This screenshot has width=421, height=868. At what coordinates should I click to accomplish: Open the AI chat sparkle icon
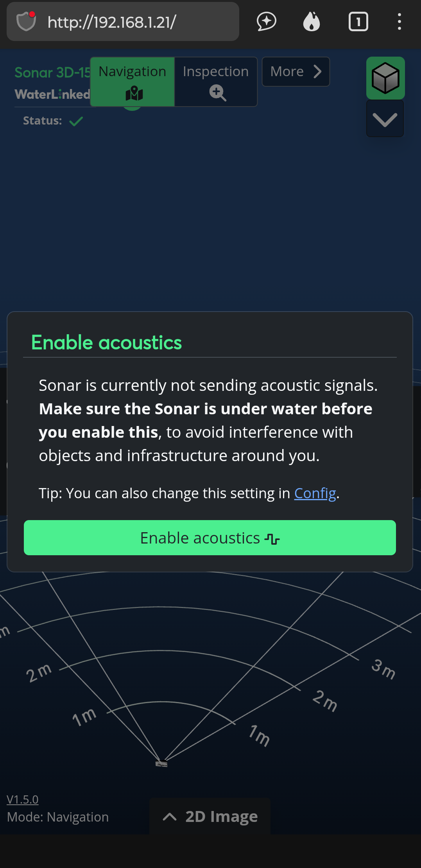pyautogui.click(x=267, y=21)
